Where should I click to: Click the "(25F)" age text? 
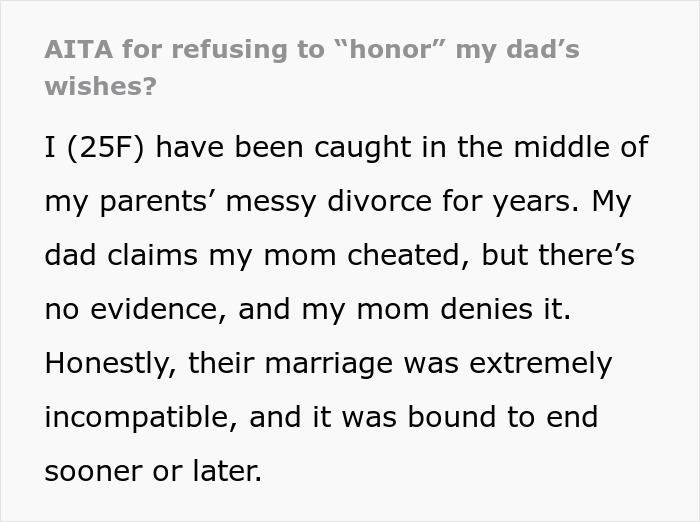(106, 148)
